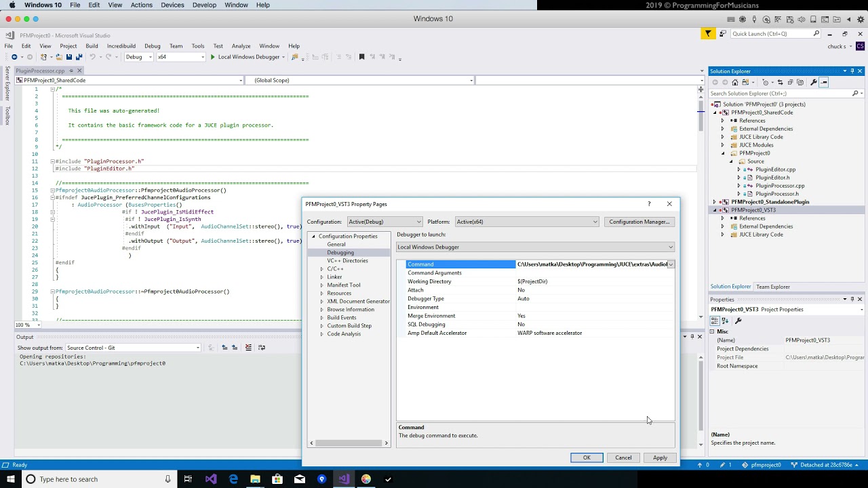This screenshot has width=868, height=488.
Task: Click the Configuration Manager button
Action: pos(639,222)
